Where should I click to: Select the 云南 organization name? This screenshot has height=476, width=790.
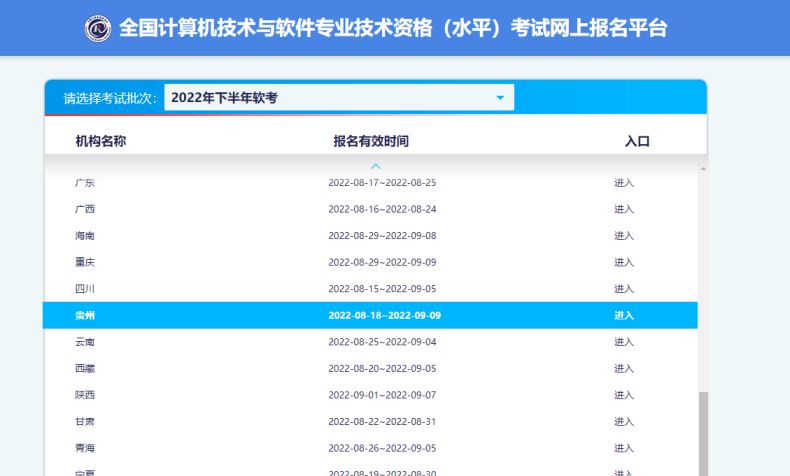pos(85,342)
